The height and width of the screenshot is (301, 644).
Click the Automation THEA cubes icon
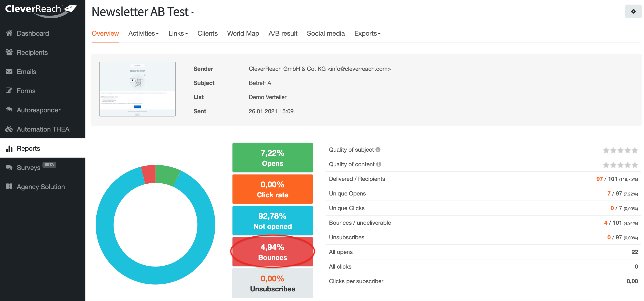[x=9, y=129]
